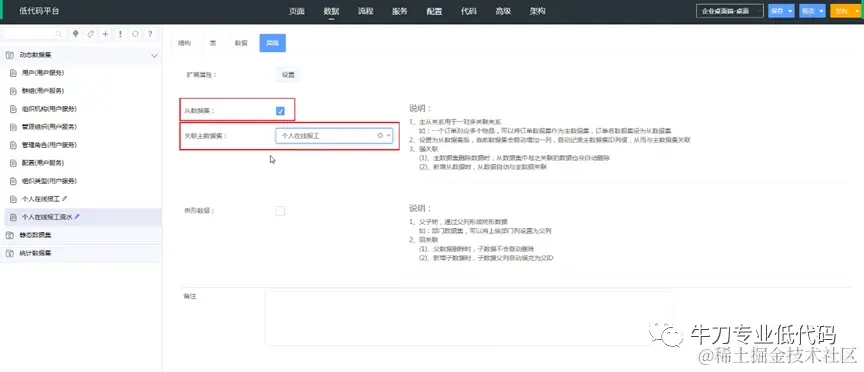The height and width of the screenshot is (372, 864).
Task: Open the 架构 top menu
Action: pyautogui.click(x=537, y=11)
